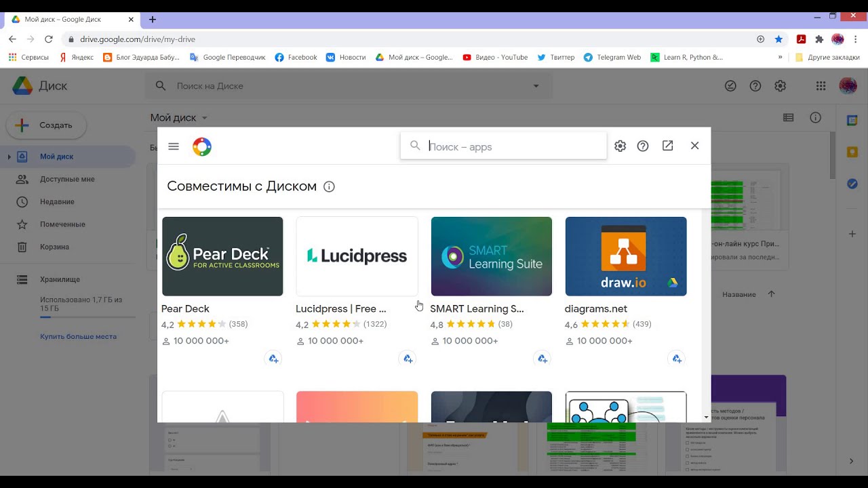Open the Google account avatar
Image resolution: width=868 pixels, height=488 pixels.
click(848, 86)
